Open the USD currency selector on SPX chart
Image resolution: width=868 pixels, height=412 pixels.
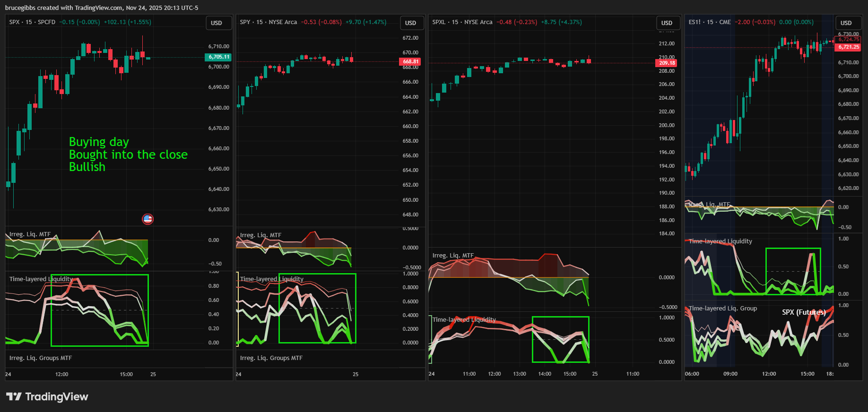(217, 23)
